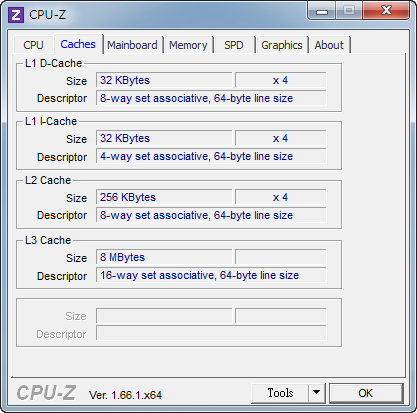Image resolution: width=417 pixels, height=413 pixels.
Task: Click the L1 D-Cache group label
Action: pyautogui.click(x=53, y=63)
